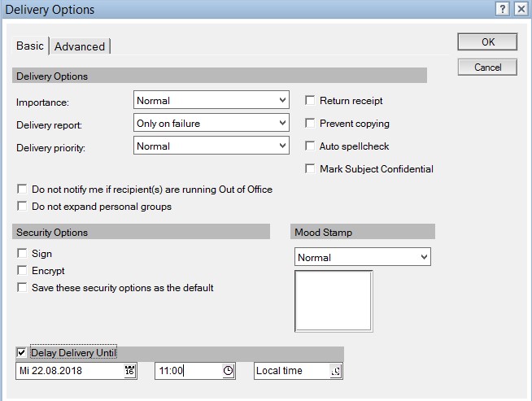
Task: Turn on Auto spellcheck
Action: [x=310, y=146]
